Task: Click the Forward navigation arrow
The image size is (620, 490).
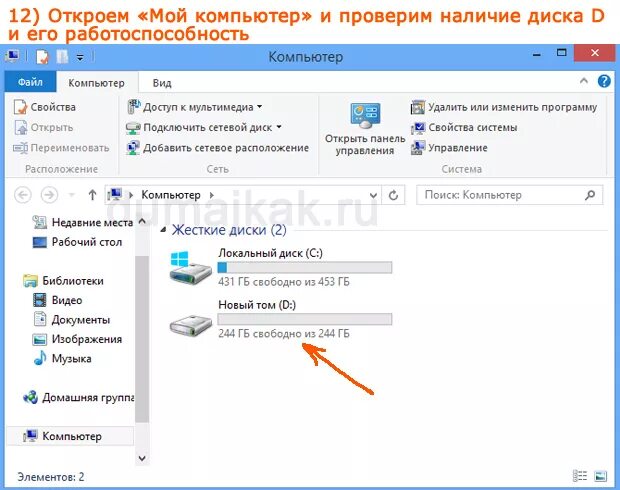Action: click(49, 195)
